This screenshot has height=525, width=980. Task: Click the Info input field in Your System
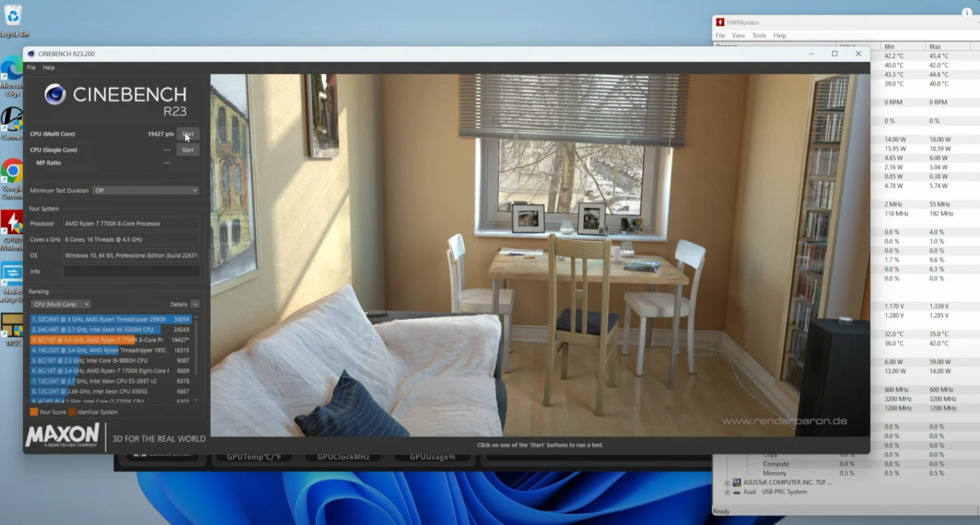tap(131, 271)
